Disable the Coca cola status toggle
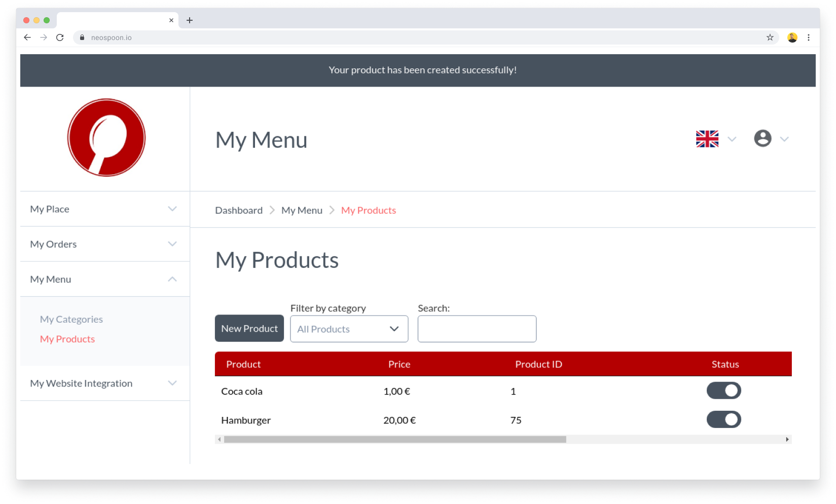The width and height of the screenshot is (836, 504). pyautogui.click(x=723, y=391)
